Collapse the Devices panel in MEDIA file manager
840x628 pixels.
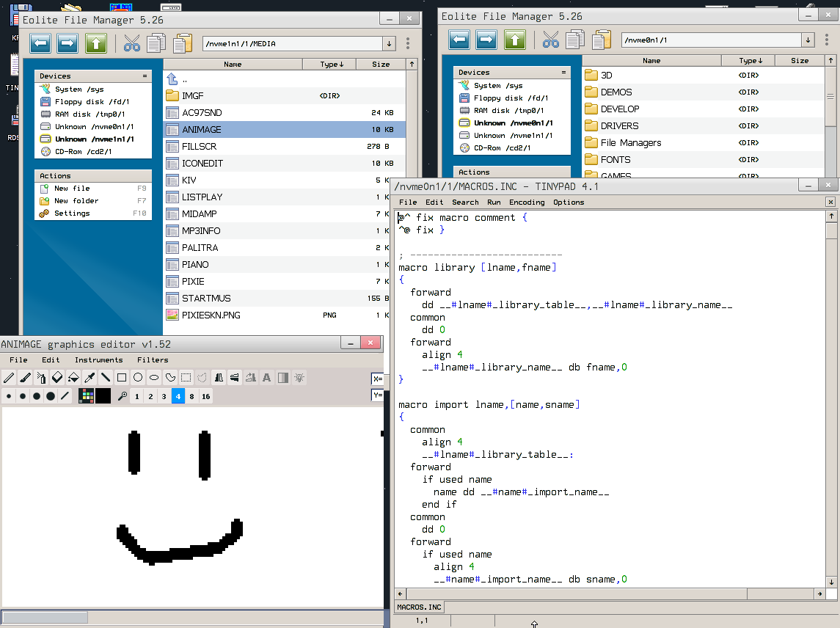145,76
